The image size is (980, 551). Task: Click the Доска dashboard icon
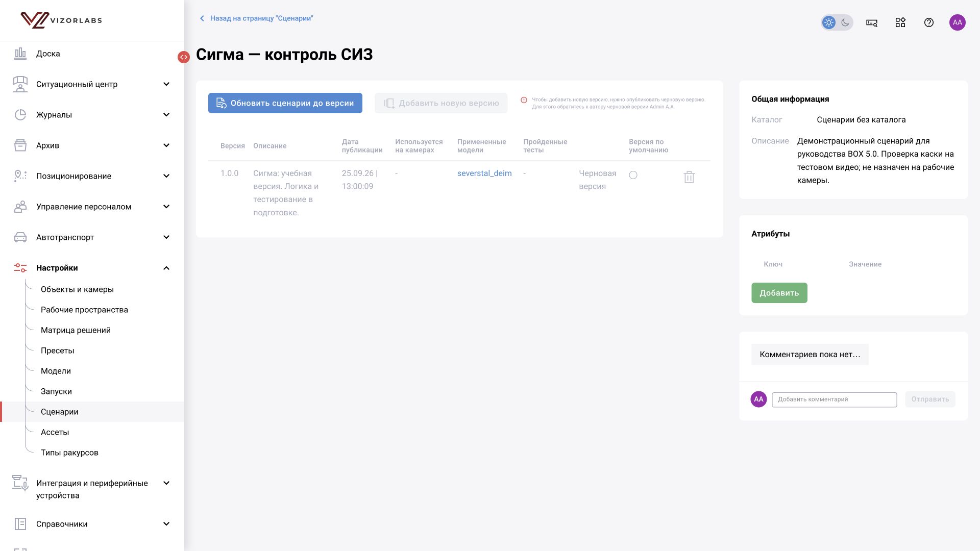click(20, 54)
